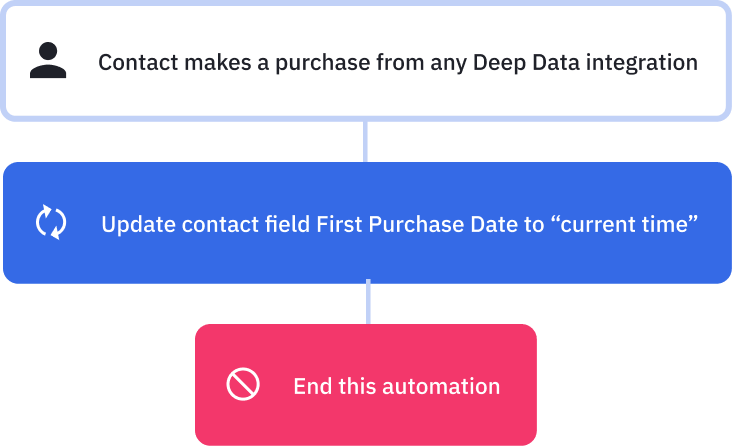Image resolution: width=732 pixels, height=446 pixels.
Task: Click connector line between trigger and update
Action: click(366, 141)
